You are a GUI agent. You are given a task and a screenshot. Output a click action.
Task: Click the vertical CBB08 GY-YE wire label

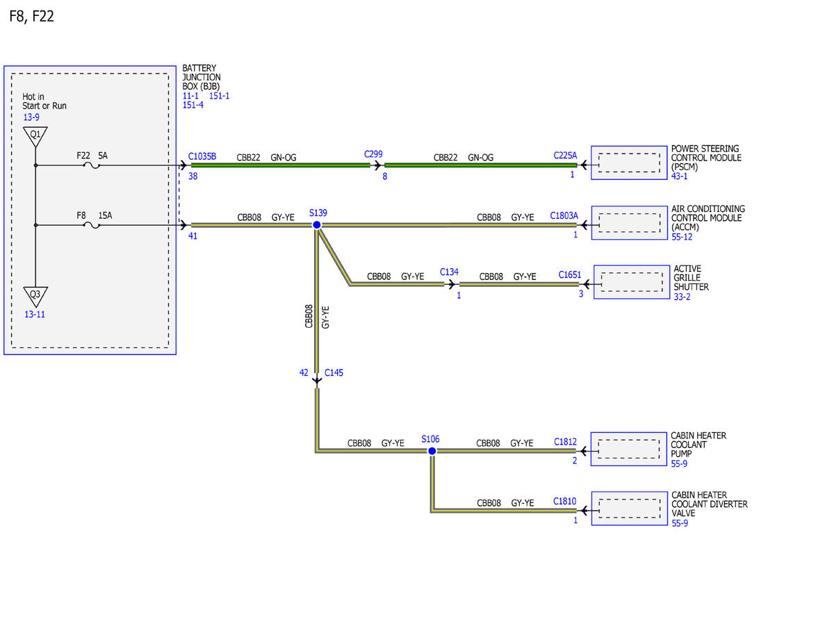pyautogui.click(x=317, y=316)
